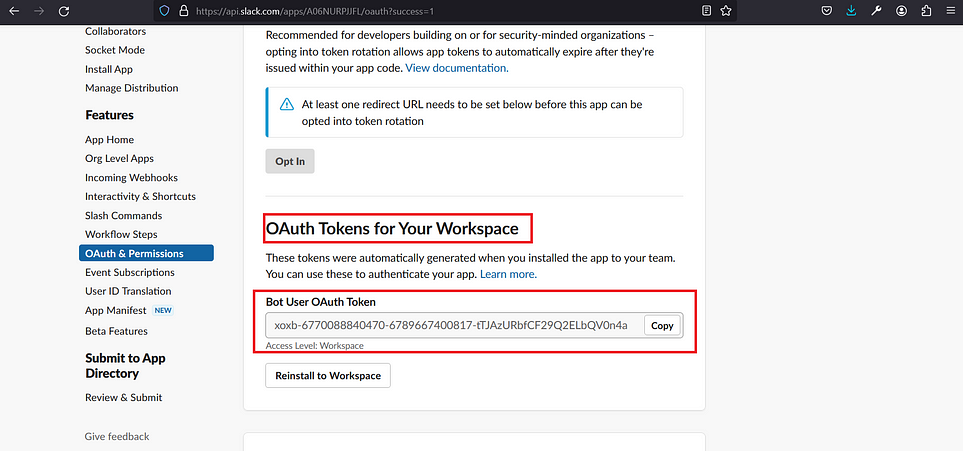Open User ID Translation in the sidebar
This screenshot has height=451, width=963.
(128, 291)
